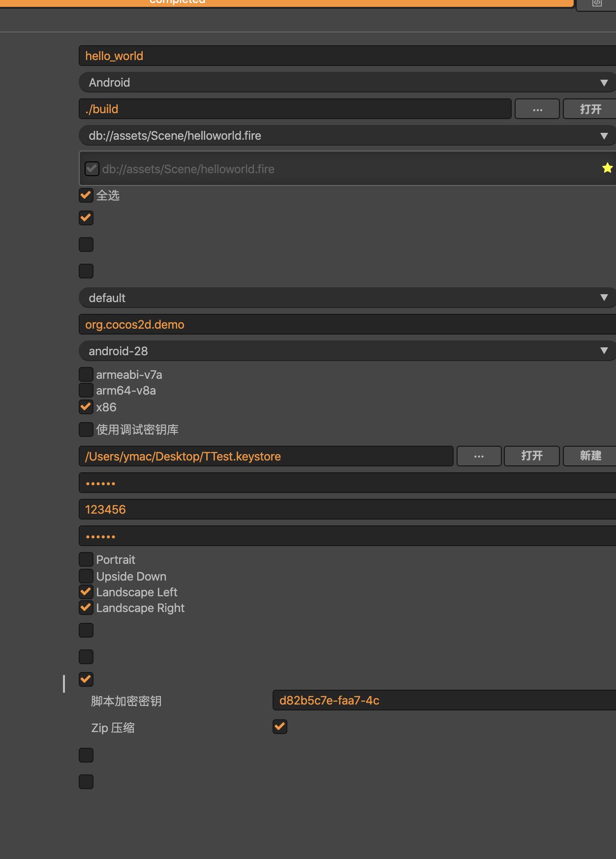Enable the Upside Down orientation checkbox
Viewport: 616px width, 859px height.
tap(86, 576)
